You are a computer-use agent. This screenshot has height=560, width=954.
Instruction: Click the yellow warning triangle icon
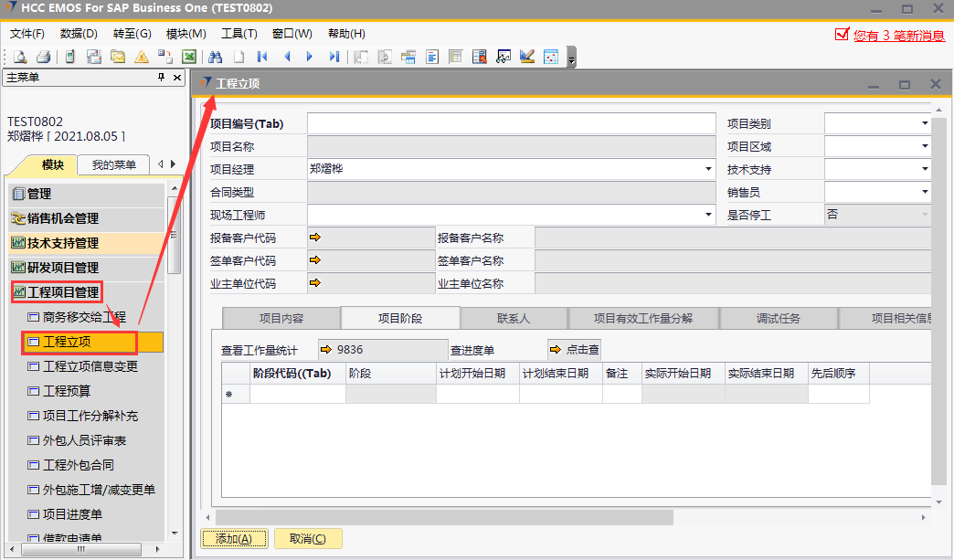coord(142,57)
